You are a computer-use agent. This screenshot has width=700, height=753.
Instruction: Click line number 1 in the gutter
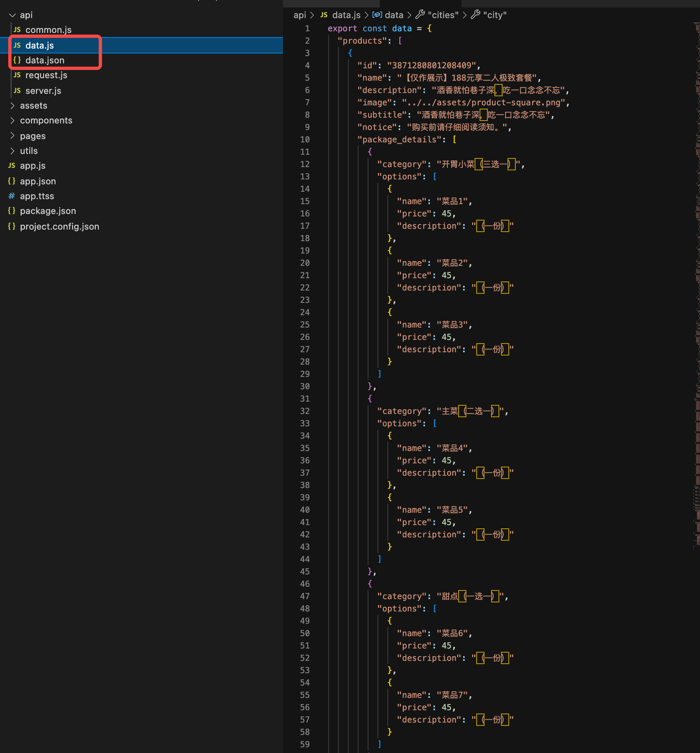coord(307,29)
